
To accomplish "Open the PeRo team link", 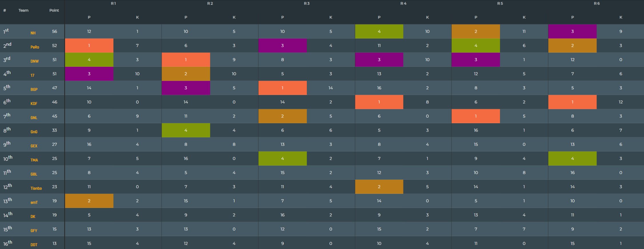I will [x=35, y=47].
